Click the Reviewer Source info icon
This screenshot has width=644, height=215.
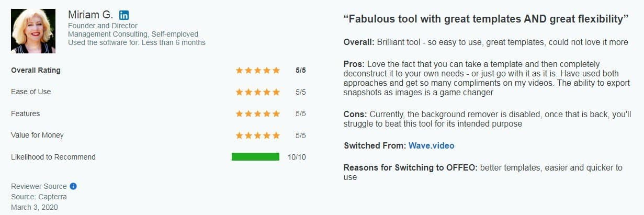[x=73, y=186]
